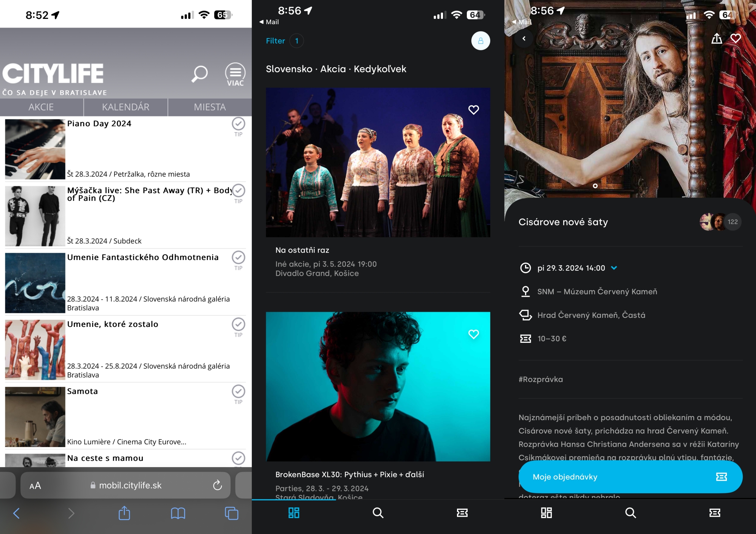Image resolution: width=756 pixels, height=534 pixels.
Task: Open the piano hands thumbnail
Action: click(35, 149)
